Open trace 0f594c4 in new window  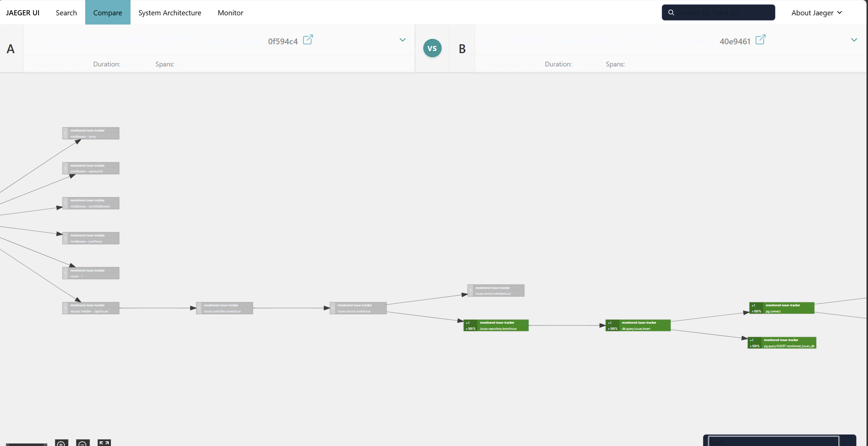coord(308,40)
